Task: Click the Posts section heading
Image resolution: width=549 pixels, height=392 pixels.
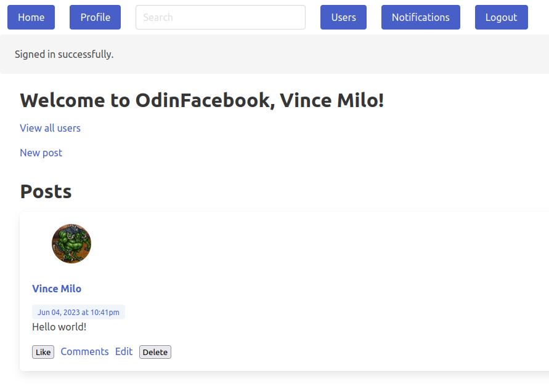Action: [x=46, y=191]
